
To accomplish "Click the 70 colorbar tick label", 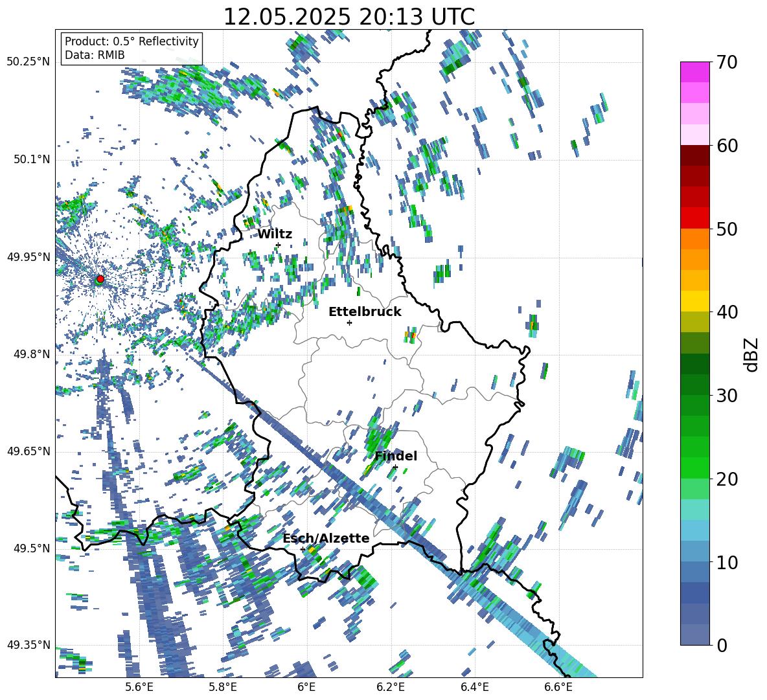I will (727, 63).
